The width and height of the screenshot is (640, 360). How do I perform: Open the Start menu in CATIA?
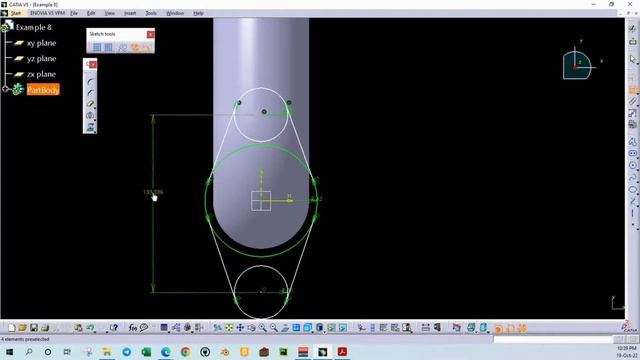16,13
